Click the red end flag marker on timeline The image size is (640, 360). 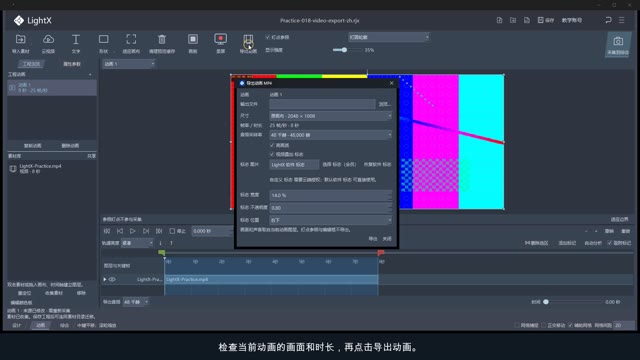point(380,253)
